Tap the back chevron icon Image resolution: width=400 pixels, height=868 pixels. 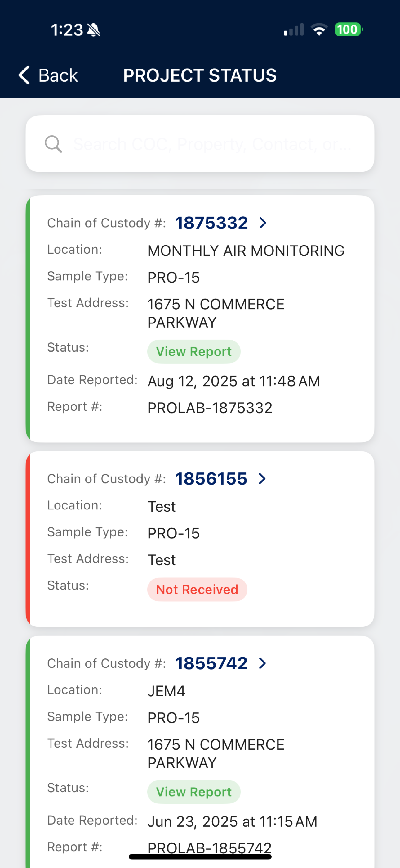24,75
